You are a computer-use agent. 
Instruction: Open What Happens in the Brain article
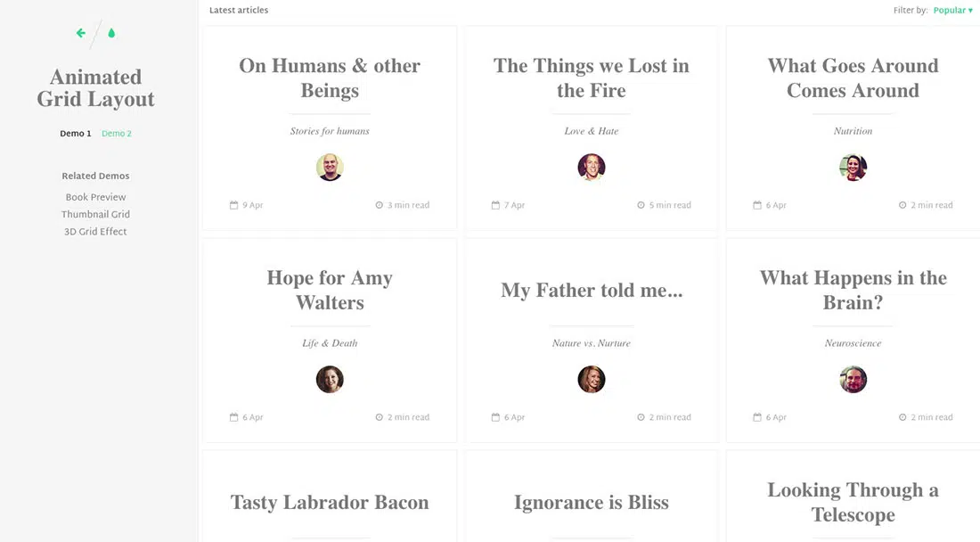853,291
